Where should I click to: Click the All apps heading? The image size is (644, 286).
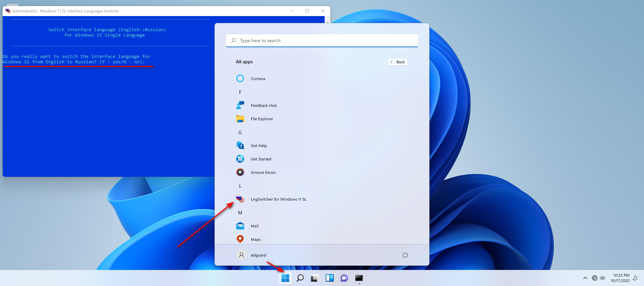coord(244,62)
